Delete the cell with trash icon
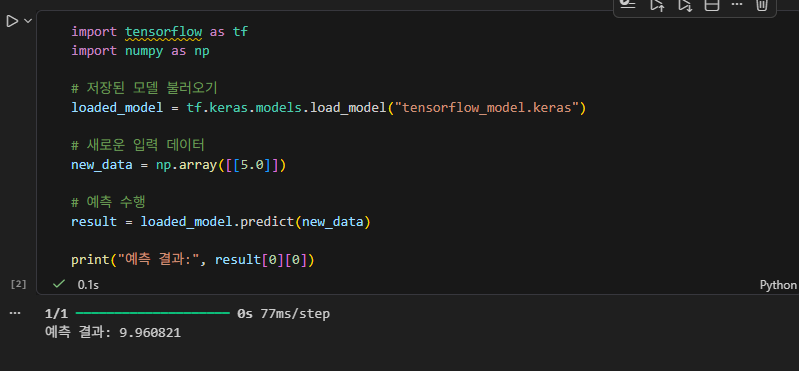This screenshot has height=371, width=799. [762, 5]
